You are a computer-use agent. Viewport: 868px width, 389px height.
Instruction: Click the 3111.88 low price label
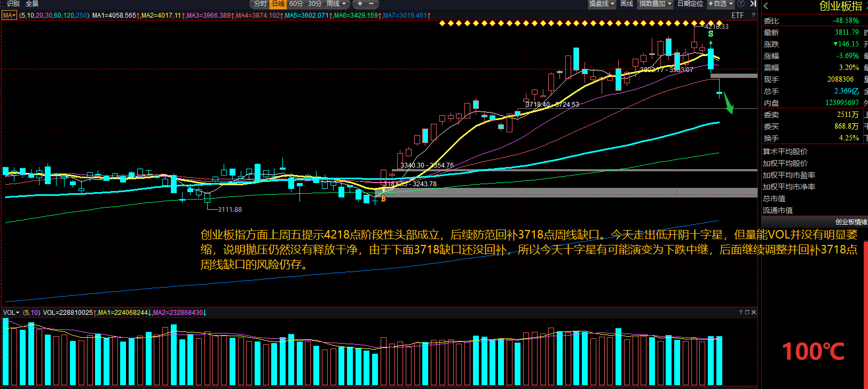point(230,210)
